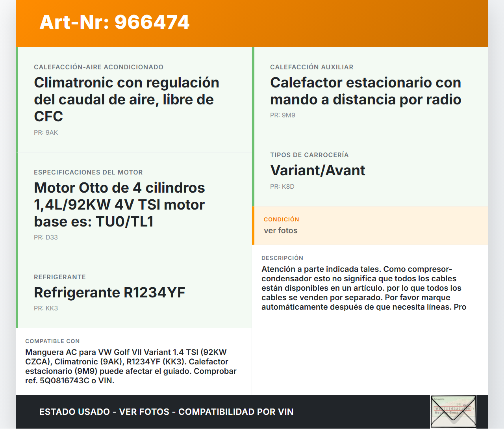Click the Especificaciones del motor label
The width and height of the screenshot is (504, 429).
(x=88, y=173)
